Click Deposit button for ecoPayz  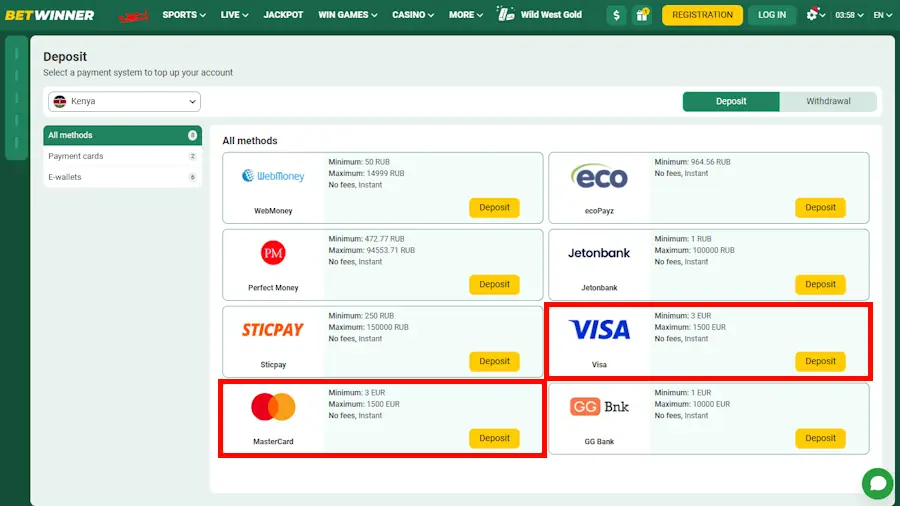point(820,208)
